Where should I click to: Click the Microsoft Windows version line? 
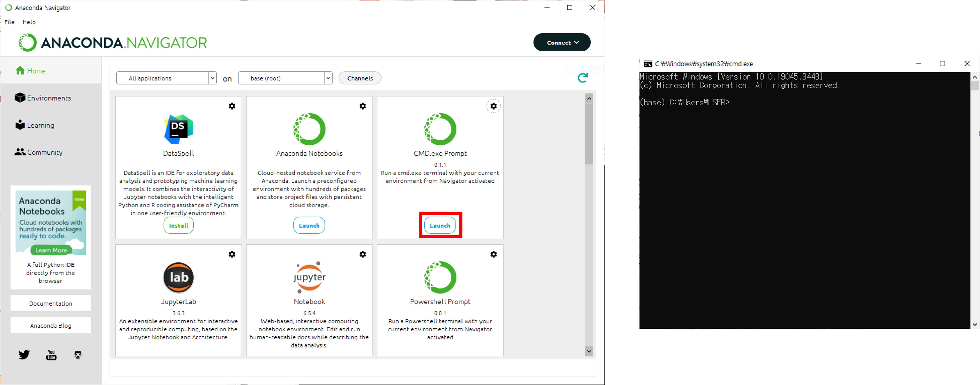(x=731, y=77)
